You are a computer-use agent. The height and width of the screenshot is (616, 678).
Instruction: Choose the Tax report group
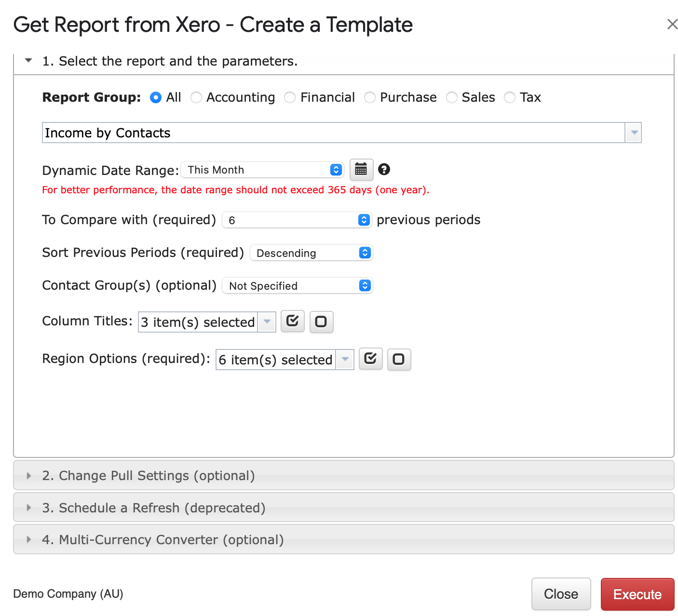click(x=510, y=97)
